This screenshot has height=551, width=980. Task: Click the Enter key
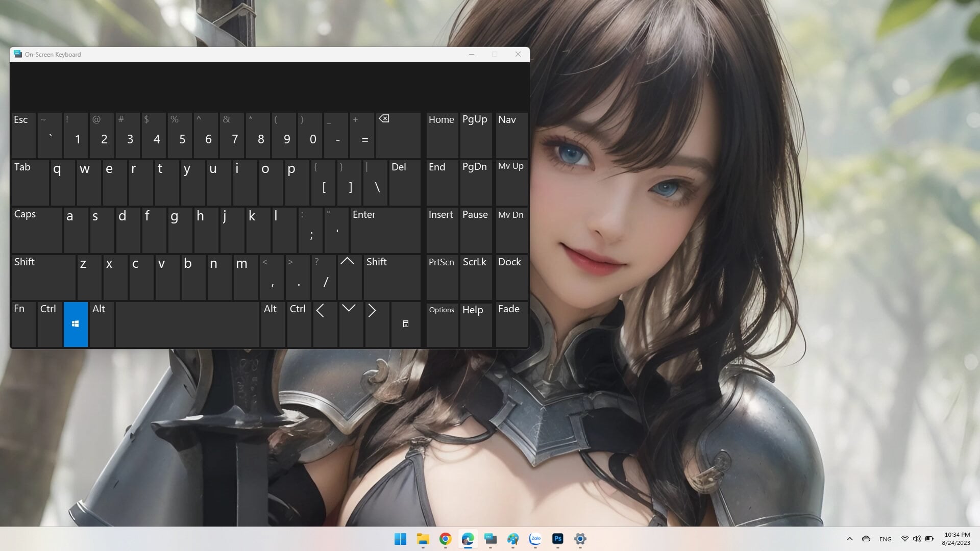click(385, 230)
